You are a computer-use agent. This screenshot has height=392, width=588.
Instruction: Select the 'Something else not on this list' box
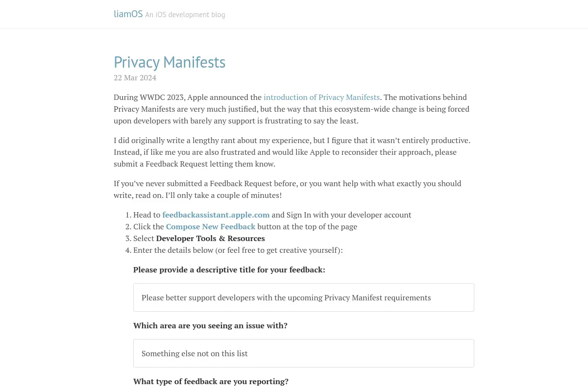(x=304, y=353)
